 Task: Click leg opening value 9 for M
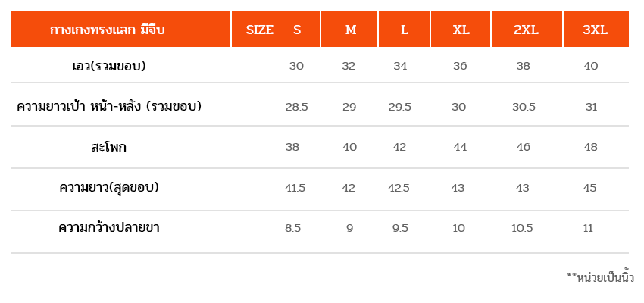coord(349,228)
